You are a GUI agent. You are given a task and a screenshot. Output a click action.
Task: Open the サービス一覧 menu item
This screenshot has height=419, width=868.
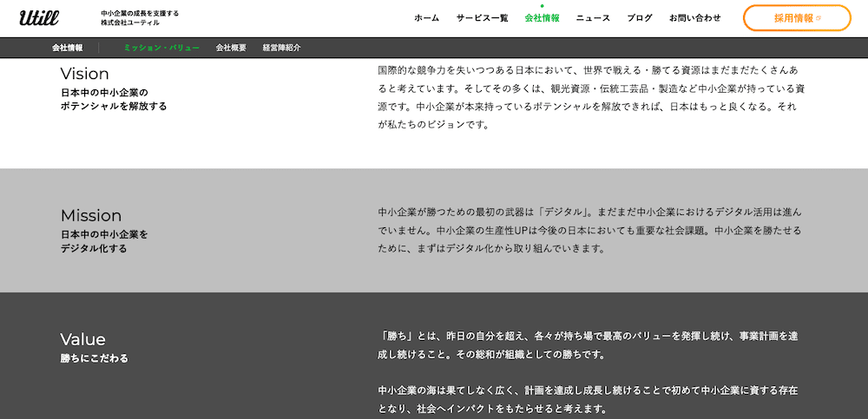pyautogui.click(x=482, y=18)
